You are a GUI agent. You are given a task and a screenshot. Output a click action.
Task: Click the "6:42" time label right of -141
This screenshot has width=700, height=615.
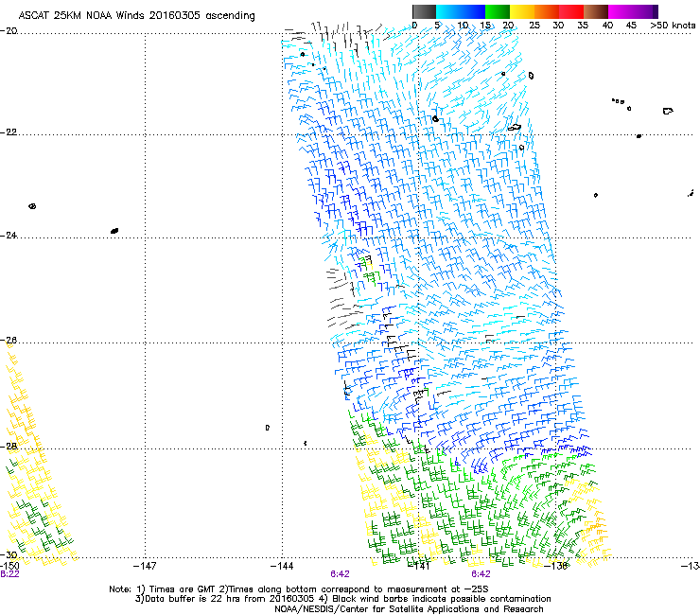tap(481, 574)
